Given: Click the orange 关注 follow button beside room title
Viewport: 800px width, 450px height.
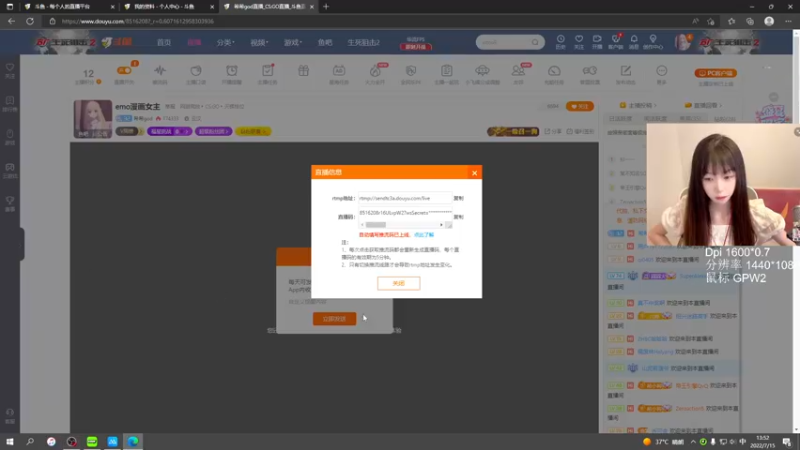Looking at the screenshot, I should coord(580,106).
